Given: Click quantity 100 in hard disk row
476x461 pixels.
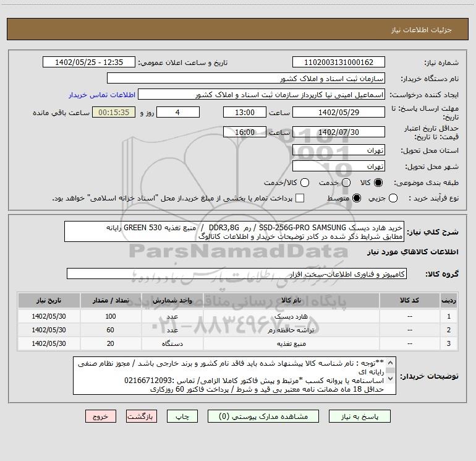Looking at the screenshot, I should tap(111, 316).
